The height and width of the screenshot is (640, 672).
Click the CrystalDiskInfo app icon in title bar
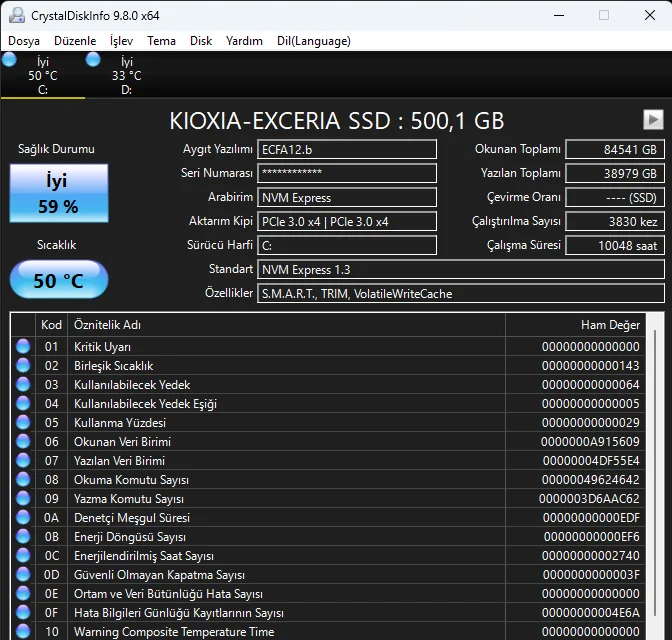[x=15, y=15]
